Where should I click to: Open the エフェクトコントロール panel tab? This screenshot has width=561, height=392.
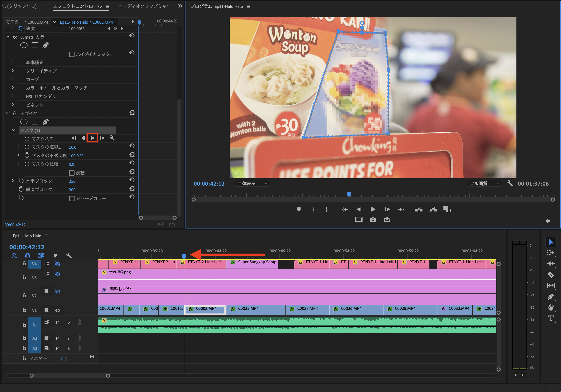pyautogui.click(x=77, y=6)
